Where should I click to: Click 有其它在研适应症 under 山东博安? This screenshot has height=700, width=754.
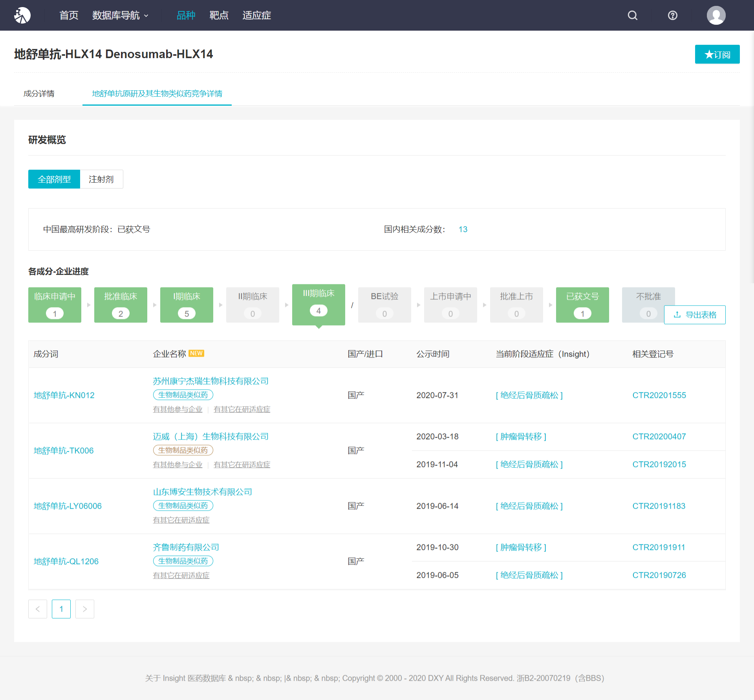181,520
